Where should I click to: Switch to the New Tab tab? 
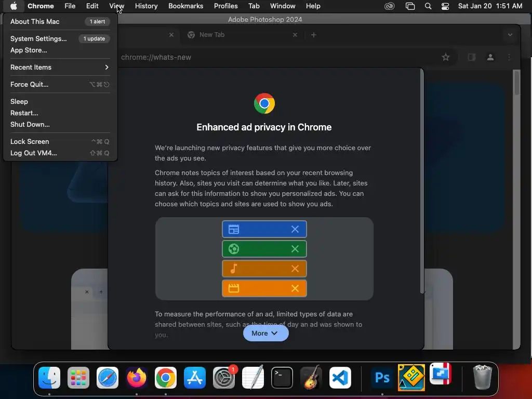[241, 35]
